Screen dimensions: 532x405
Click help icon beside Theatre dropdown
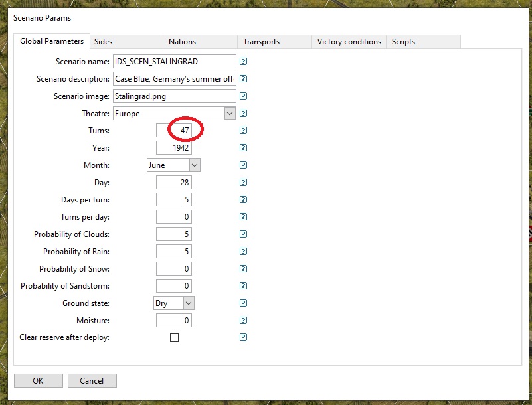[x=243, y=114]
